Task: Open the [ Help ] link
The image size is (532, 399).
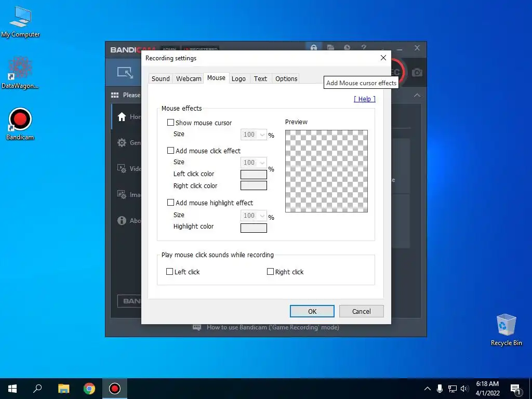Action: point(364,99)
